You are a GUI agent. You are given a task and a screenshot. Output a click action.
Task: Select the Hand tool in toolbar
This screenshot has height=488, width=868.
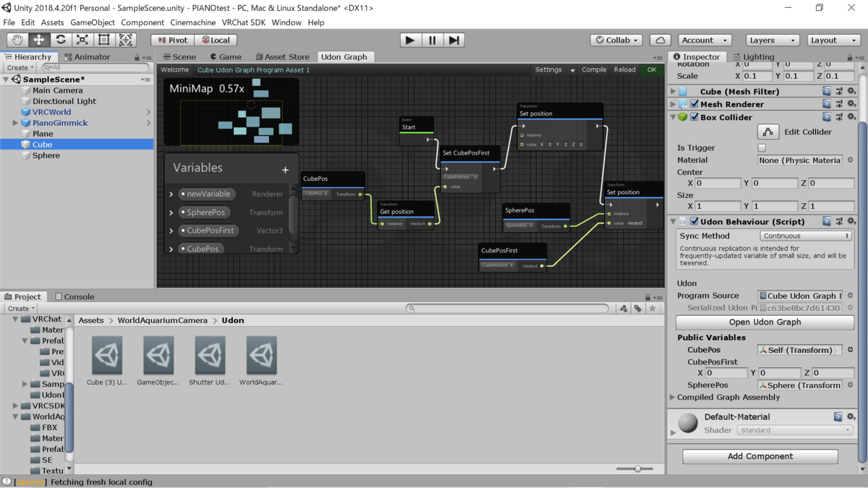[x=17, y=40]
